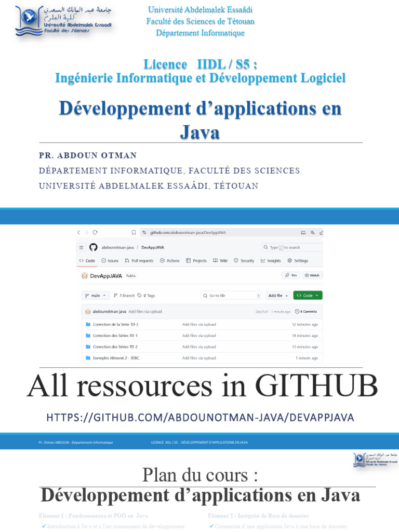Click the DevAppJAVA repository avatar icon
Viewport: 399px width, 532px height.
tap(85, 276)
